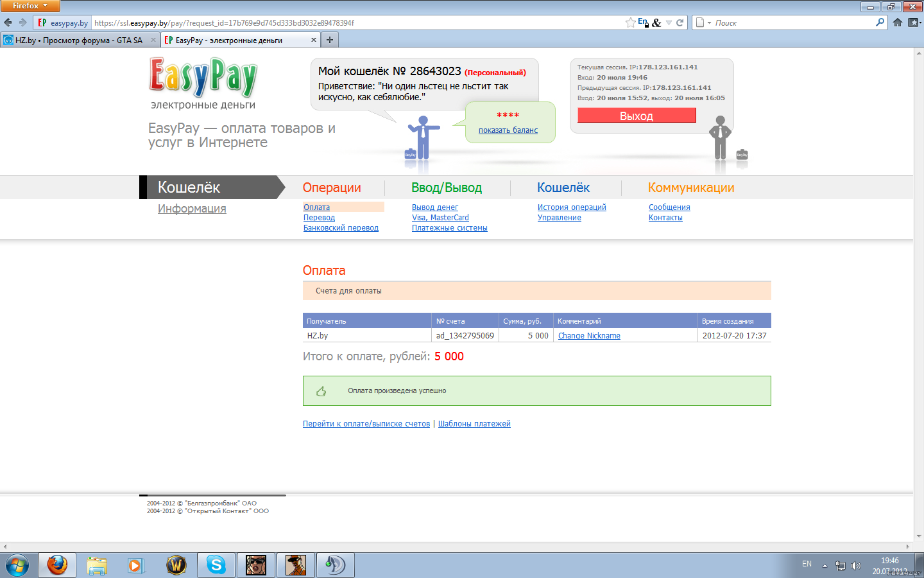Viewport: 924px width, 578px height.
Task: Click the Show desktop strip
Action: [x=919, y=565]
